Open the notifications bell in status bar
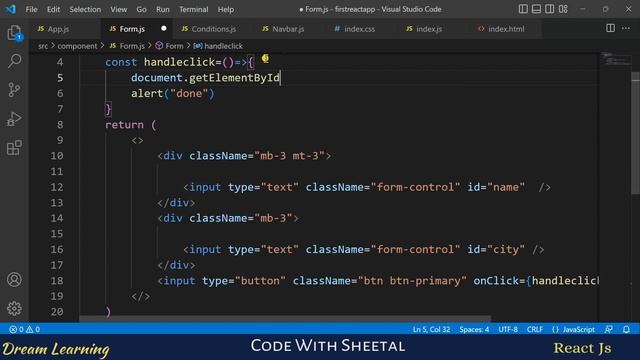Screen dimensions: 640x360 pos(626,329)
